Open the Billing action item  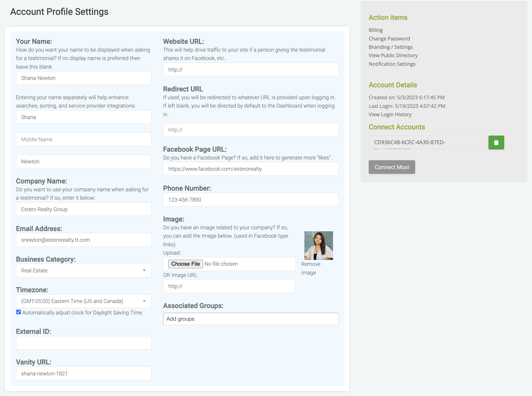tap(376, 30)
